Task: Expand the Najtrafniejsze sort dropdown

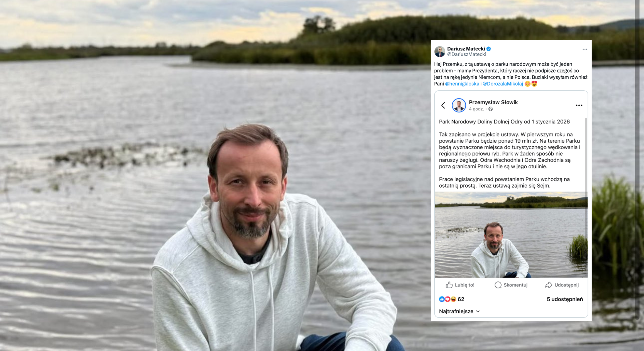Action: (x=459, y=311)
